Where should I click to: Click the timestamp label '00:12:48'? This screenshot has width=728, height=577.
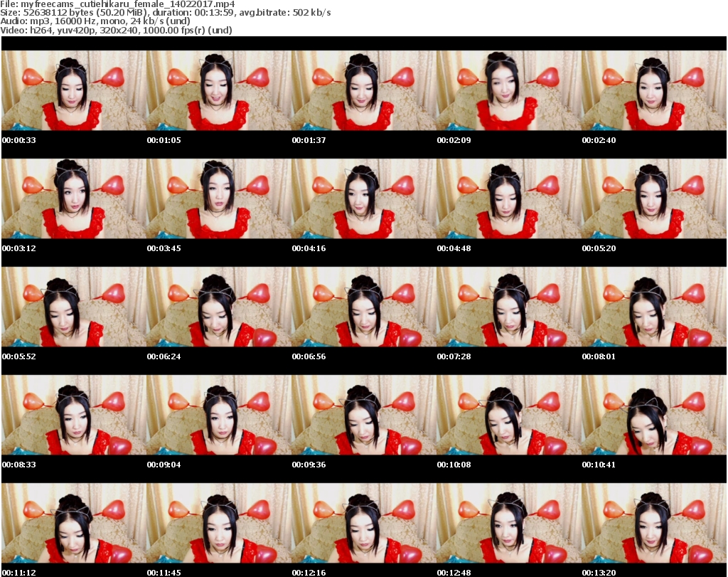coord(454,573)
